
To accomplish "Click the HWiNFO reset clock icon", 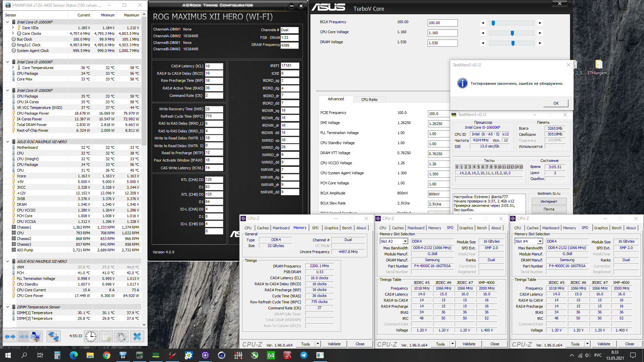I will click(x=91, y=336).
